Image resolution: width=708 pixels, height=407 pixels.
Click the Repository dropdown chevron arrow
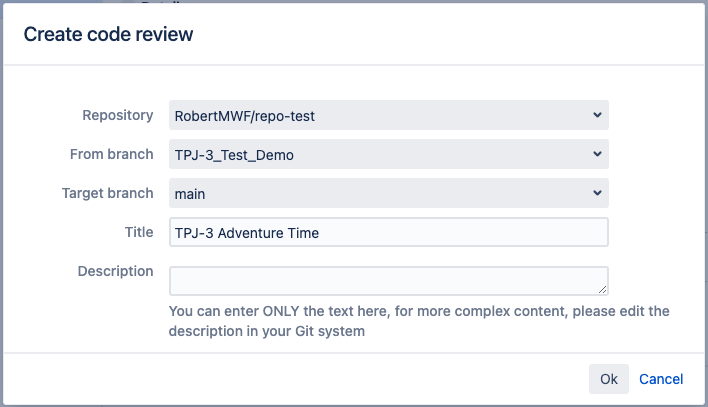(597, 115)
